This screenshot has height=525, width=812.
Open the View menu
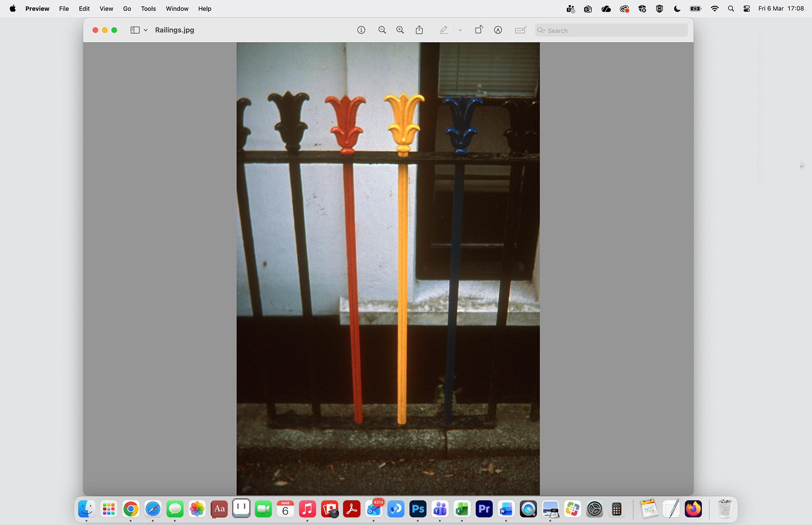click(x=106, y=9)
